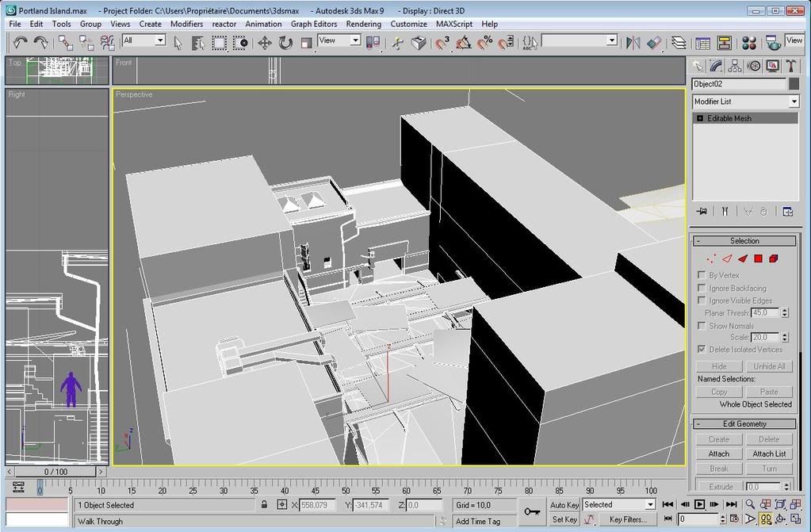Click the Mirror tool icon
Screen dimensions: 811x532
[633, 43]
